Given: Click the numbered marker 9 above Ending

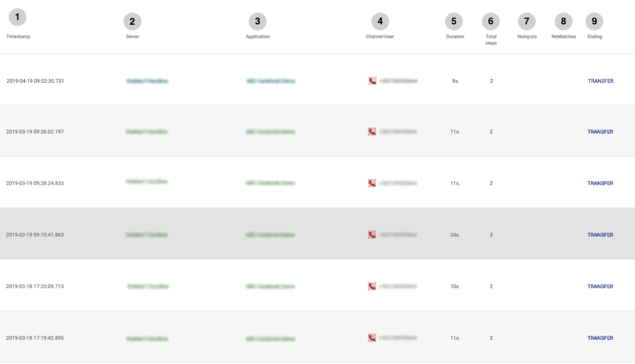Looking at the screenshot, I should [594, 22].
